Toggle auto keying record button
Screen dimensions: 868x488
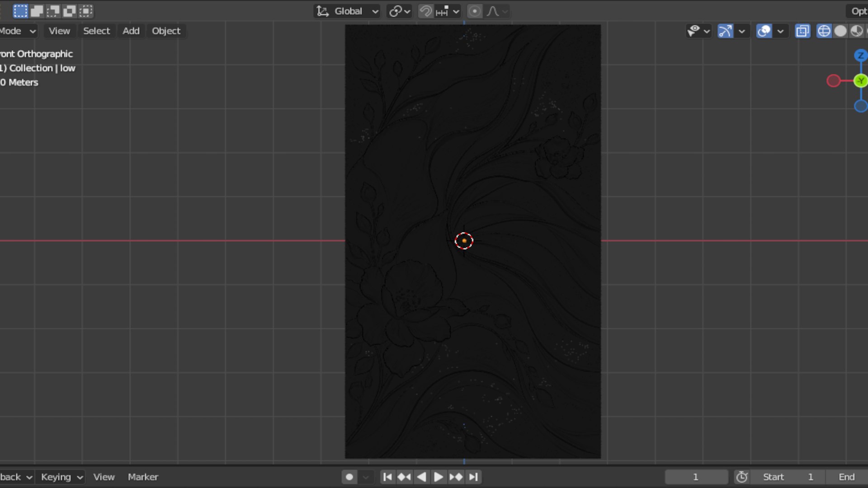pyautogui.click(x=349, y=477)
